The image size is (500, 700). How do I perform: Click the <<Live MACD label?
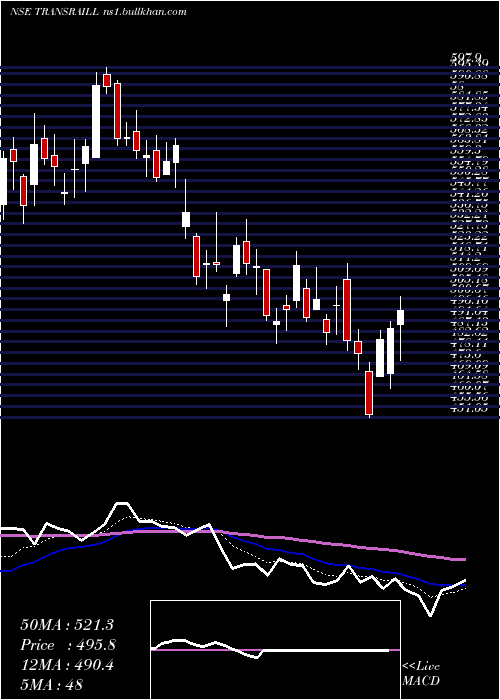pos(421,674)
